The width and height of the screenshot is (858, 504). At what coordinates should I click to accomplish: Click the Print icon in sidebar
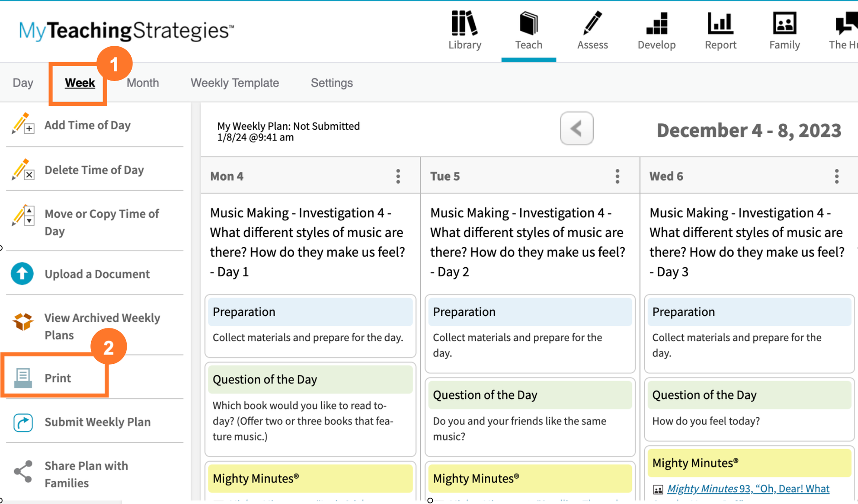[23, 377]
